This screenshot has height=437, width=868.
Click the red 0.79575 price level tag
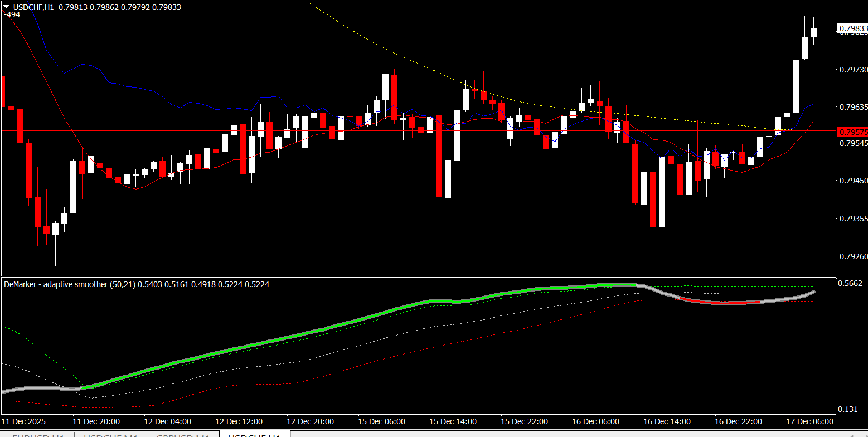click(x=853, y=132)
